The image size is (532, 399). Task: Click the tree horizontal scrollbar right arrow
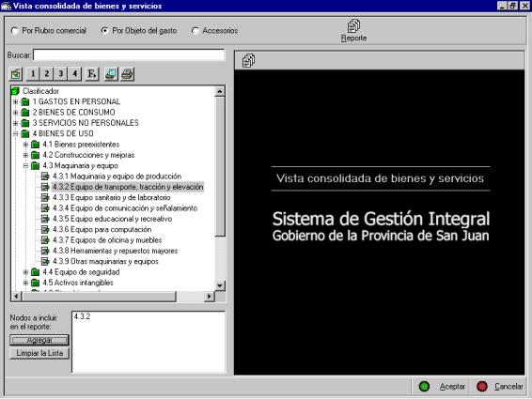[x=209, y=297]
